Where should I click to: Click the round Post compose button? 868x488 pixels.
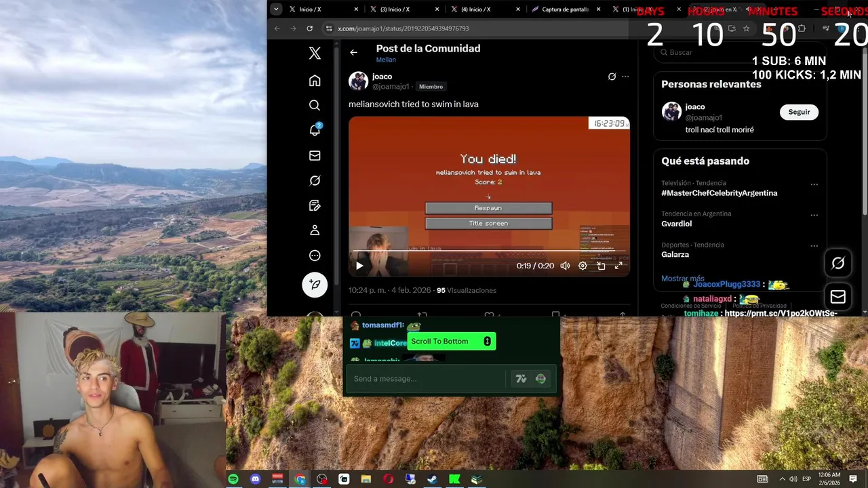pyautogui.click(x=315, y=284)
